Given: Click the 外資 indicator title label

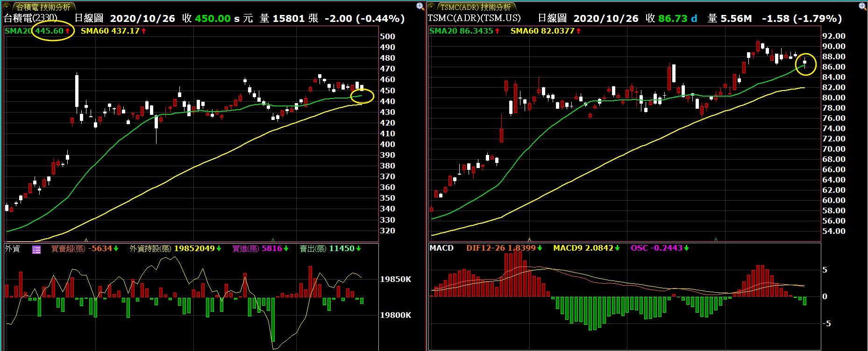Looking at the screenshot, I should [13, 248].
